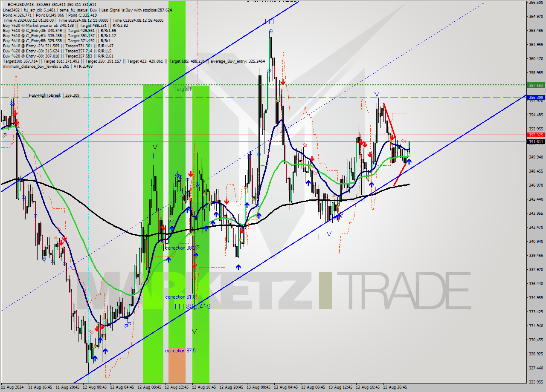This screenshot has width=546, height=392.
Task: Click the '11 Aug 2024' time axis label
Action: point(12,388)
